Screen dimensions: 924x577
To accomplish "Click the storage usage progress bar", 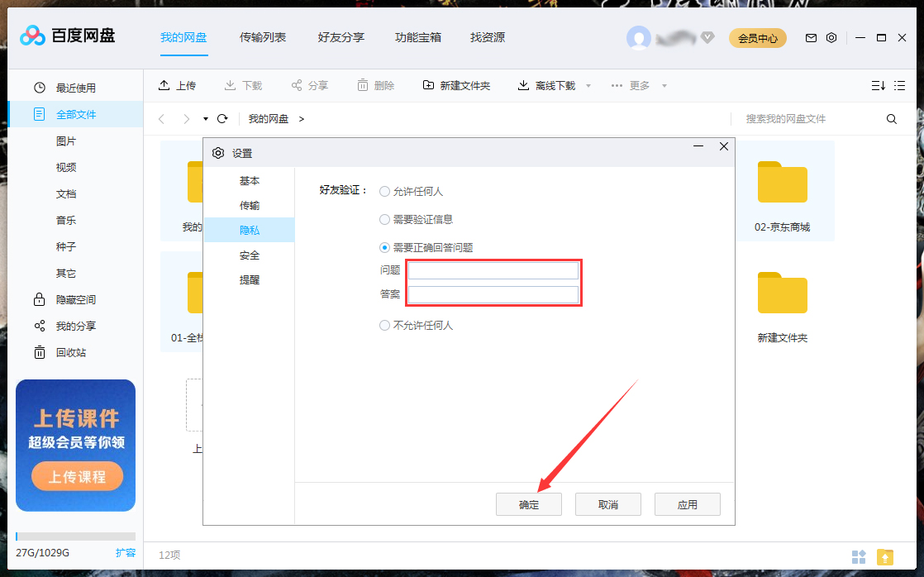I will pos(75,536).
